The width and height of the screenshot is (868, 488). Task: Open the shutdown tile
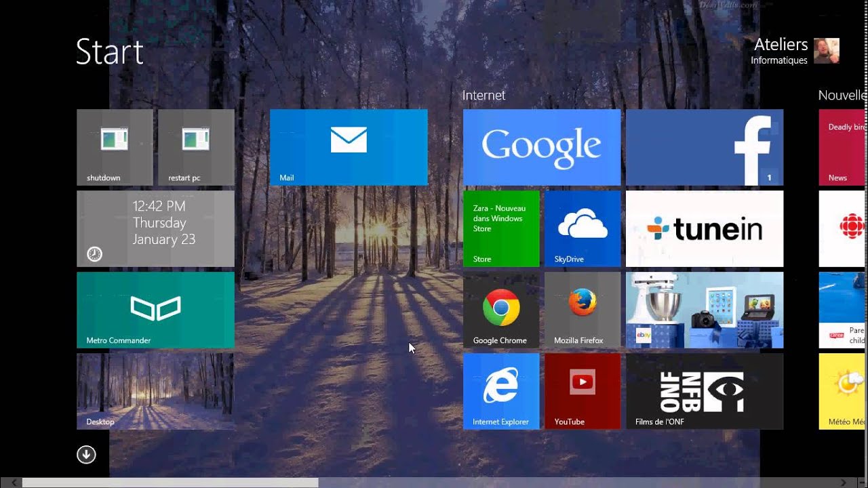coord(115,147)
